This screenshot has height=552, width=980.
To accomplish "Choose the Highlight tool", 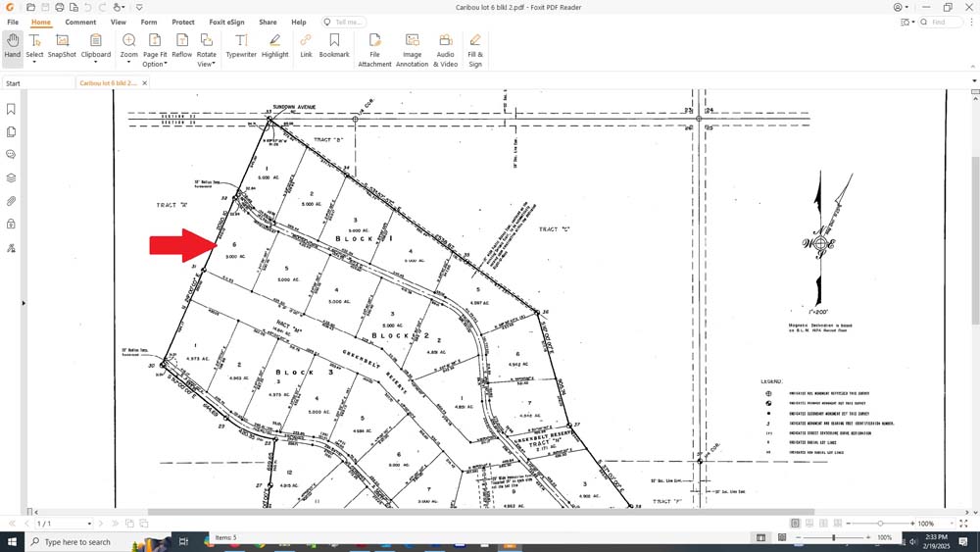I will pyautogui.click(x=275, y=45).
